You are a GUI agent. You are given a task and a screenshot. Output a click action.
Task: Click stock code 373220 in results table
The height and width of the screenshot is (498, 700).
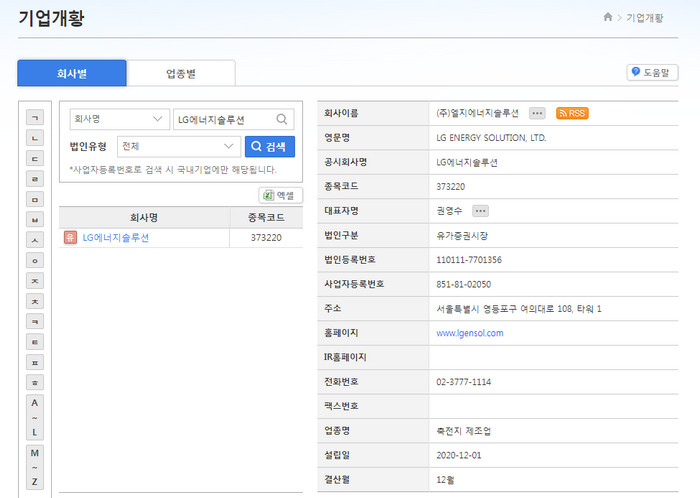point(266,237)
